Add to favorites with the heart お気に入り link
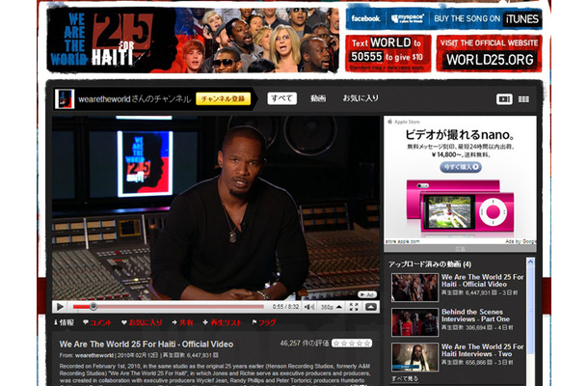 pos(142,322)
